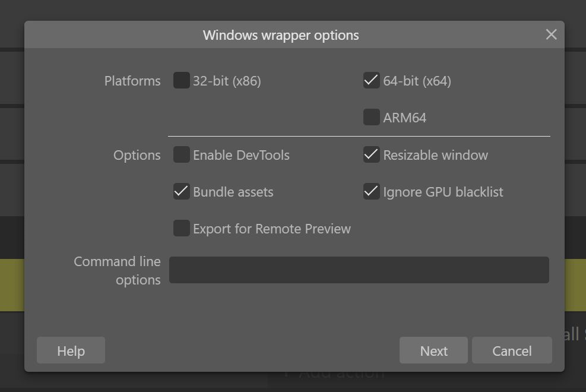
Task: Click the 'ARM64' label text
Action: (x=405, y=118)
